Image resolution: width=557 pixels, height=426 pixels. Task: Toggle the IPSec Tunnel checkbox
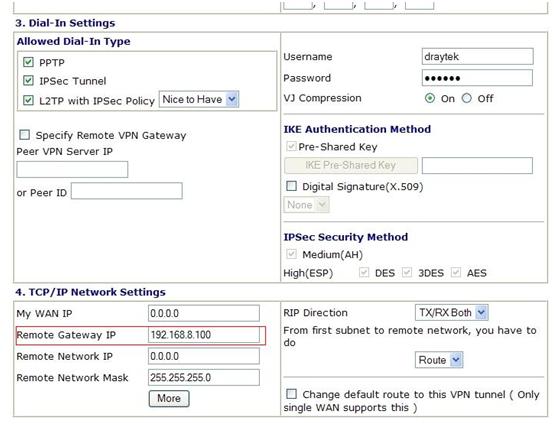[28, 81]
